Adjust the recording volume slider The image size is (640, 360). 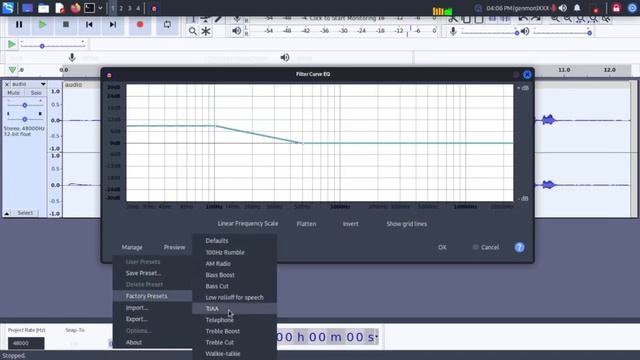tap(490, 32)
